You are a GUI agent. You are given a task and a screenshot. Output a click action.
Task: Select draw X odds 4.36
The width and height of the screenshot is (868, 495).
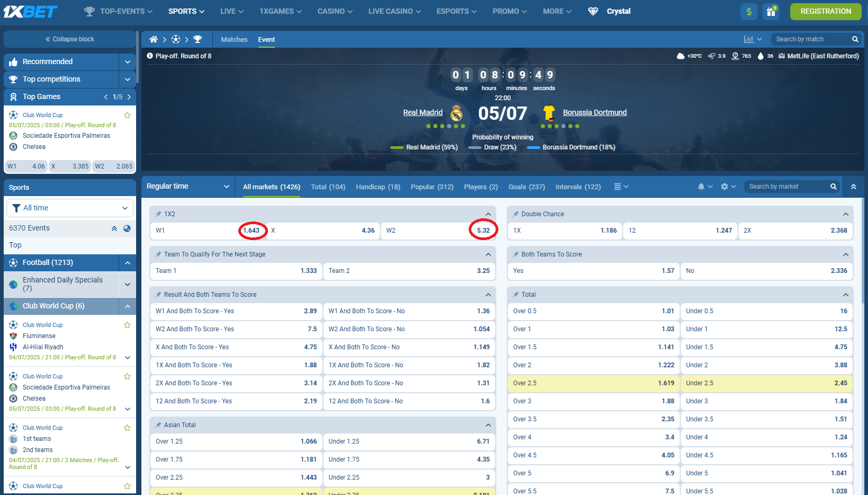[323, 231]
